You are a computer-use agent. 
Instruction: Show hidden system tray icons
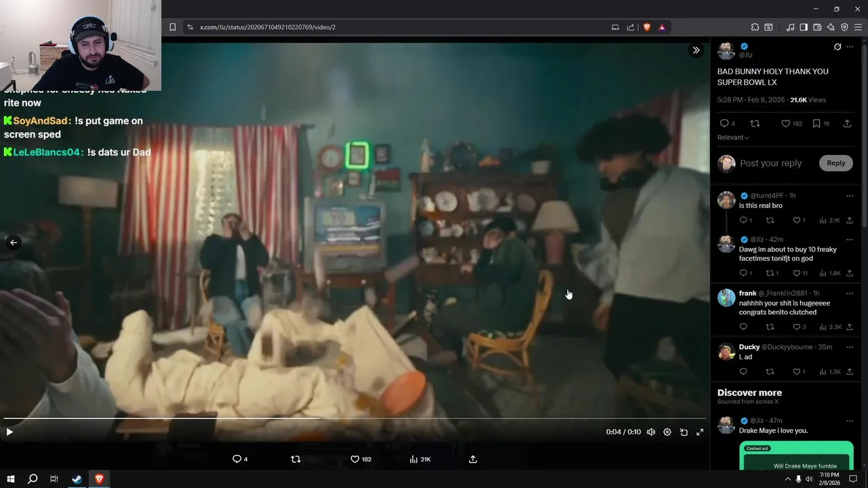pos(787,479)
